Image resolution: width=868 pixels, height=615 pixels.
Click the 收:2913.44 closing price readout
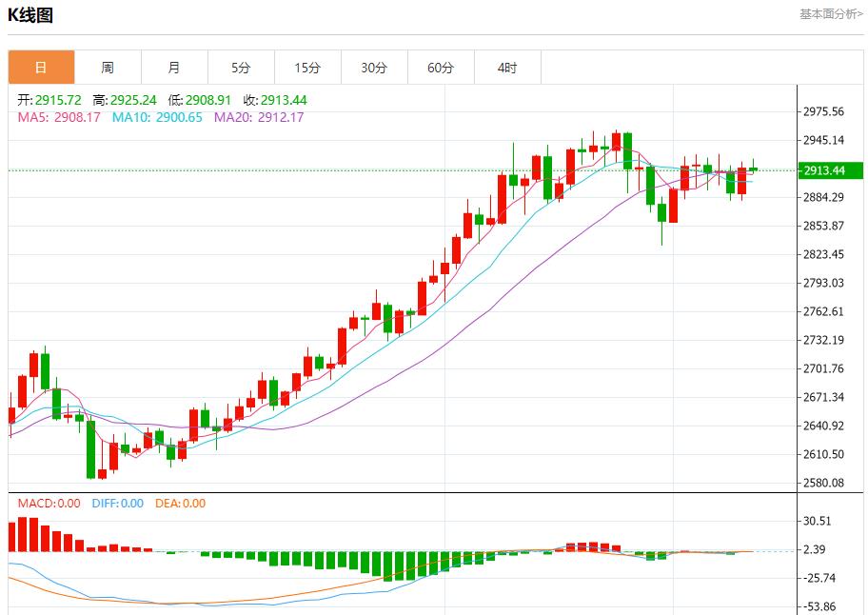coord(275,100)
